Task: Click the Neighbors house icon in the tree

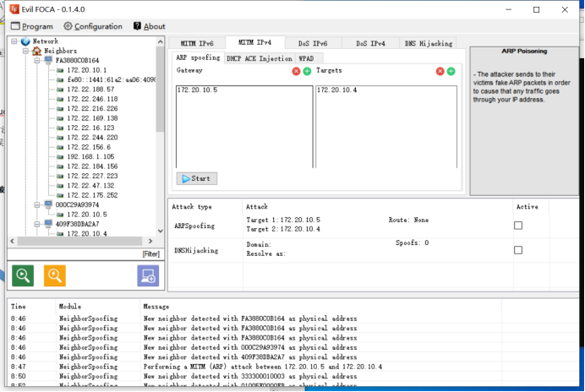Action: click(x=37, y=51)
